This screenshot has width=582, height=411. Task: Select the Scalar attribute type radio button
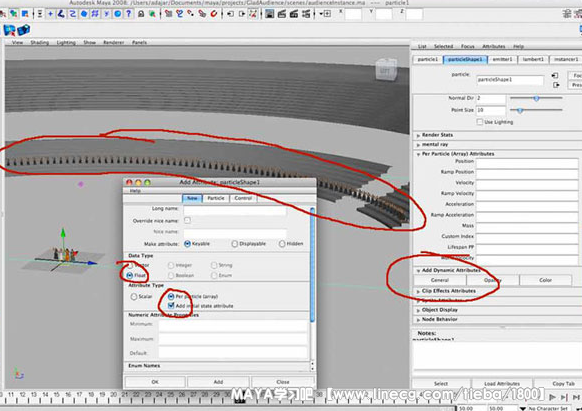[134, 297]
